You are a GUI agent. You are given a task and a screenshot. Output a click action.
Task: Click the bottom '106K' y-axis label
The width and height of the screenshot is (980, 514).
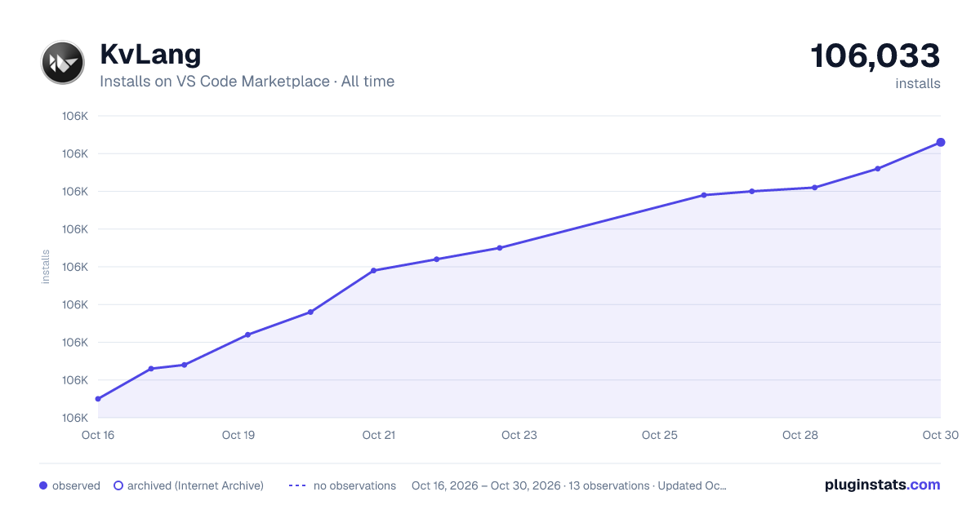(74, 418)
